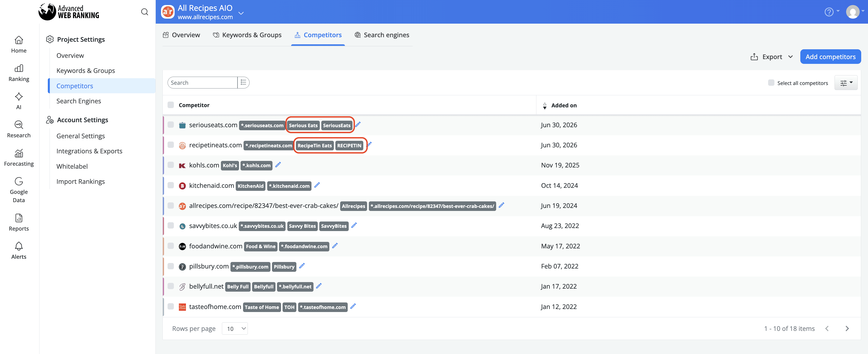Edit aliases for kitchenaid.com pencil icon

click(x=317, y=185)
